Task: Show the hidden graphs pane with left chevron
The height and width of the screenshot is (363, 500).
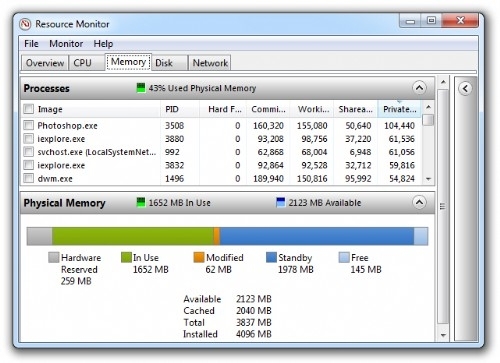Action: (465, 88)
